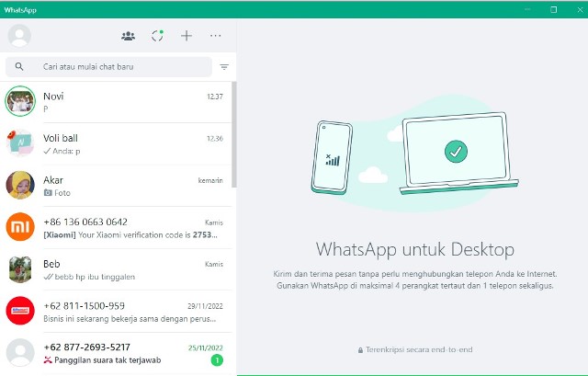Click the search magnifier icon
Image resolution: width=588 pixels, height=376 pixels.
[x=19, y=66]
